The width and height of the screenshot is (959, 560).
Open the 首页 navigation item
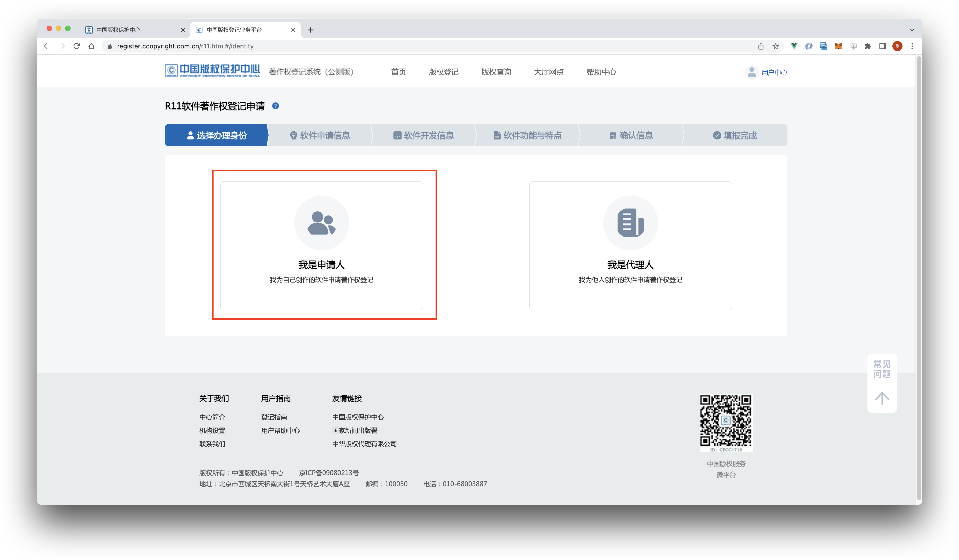pyautogui.click(x=398, y=72)
